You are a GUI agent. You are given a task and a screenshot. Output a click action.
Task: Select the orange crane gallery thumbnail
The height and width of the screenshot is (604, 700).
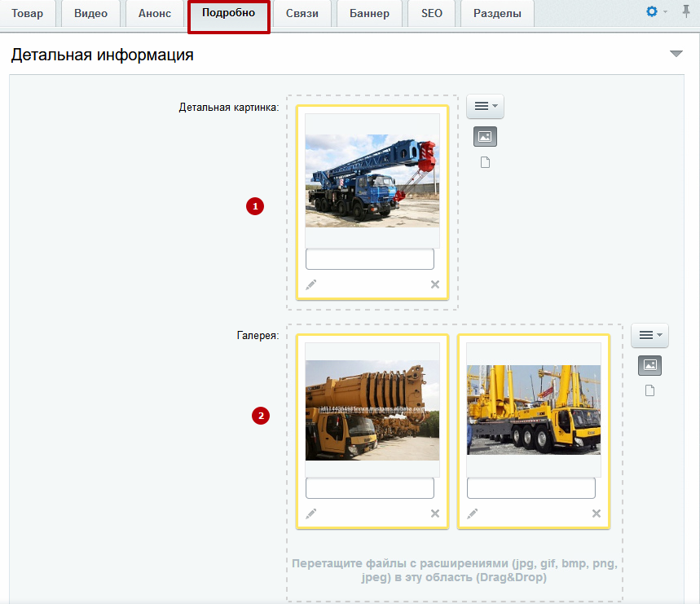[x=372, y=410]
